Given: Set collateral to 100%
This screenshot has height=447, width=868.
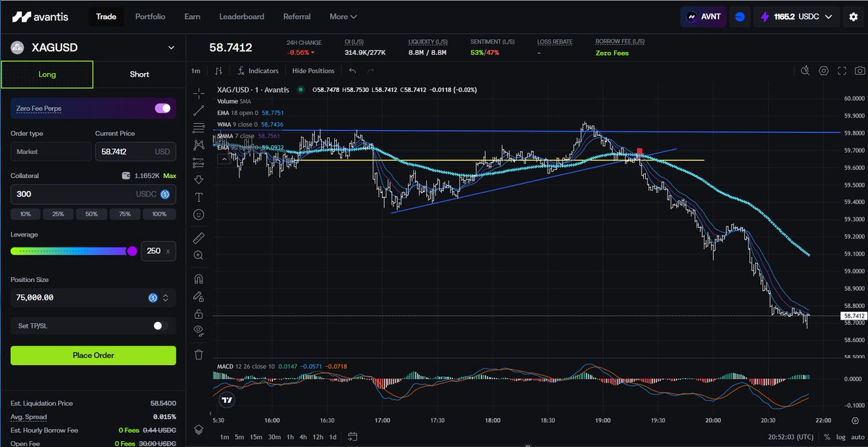Looking at the screenshot, I should coord(159,214).
